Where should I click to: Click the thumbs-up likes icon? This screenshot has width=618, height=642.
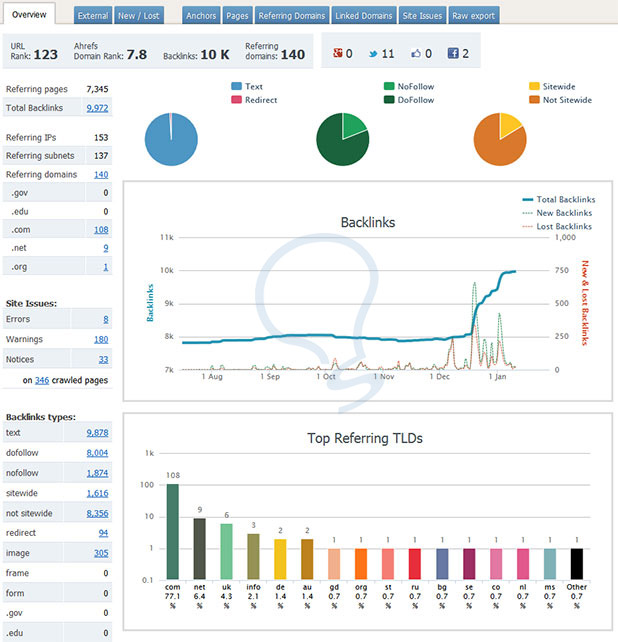click(416, 53)
